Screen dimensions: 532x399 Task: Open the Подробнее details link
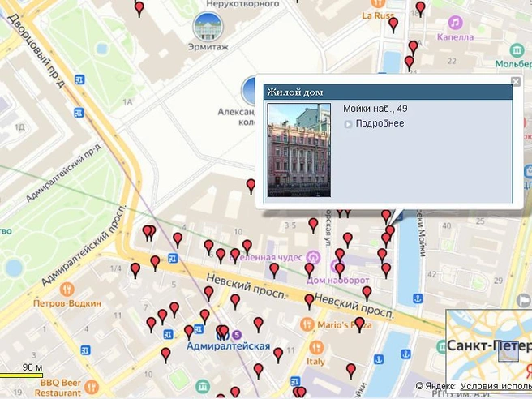(380, 123)
